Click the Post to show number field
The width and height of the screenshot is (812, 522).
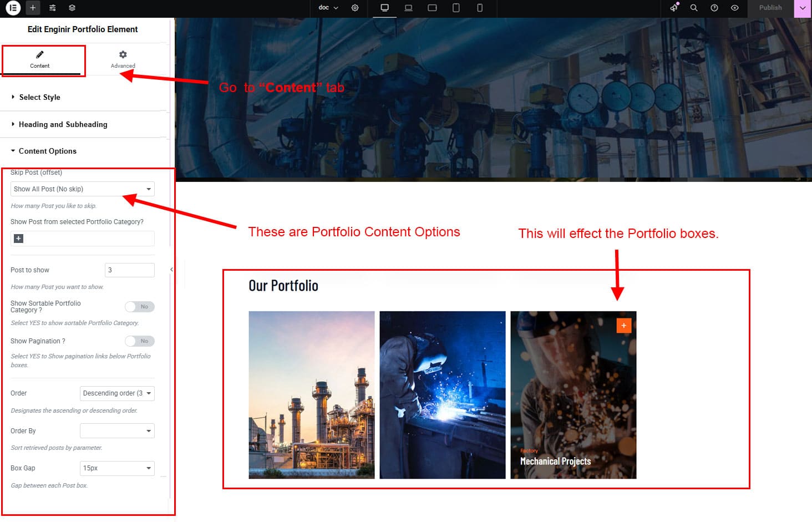(x=129, y=270)
